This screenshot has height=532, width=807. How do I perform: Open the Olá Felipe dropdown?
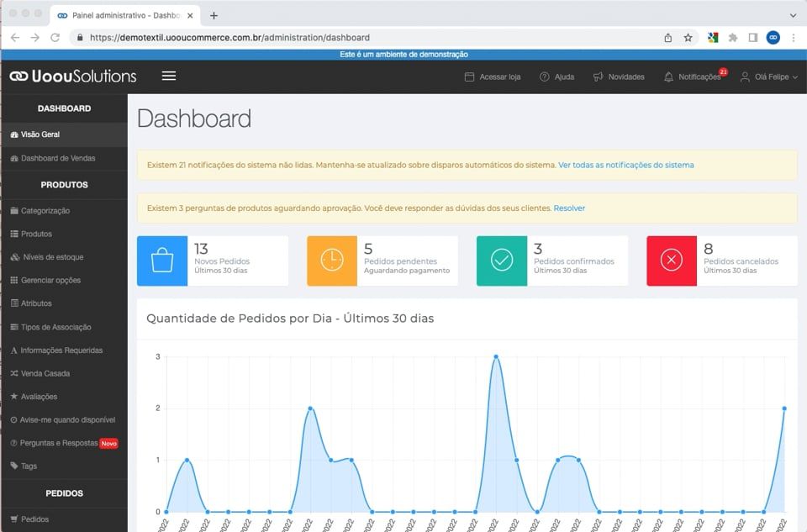coord(767,76)
